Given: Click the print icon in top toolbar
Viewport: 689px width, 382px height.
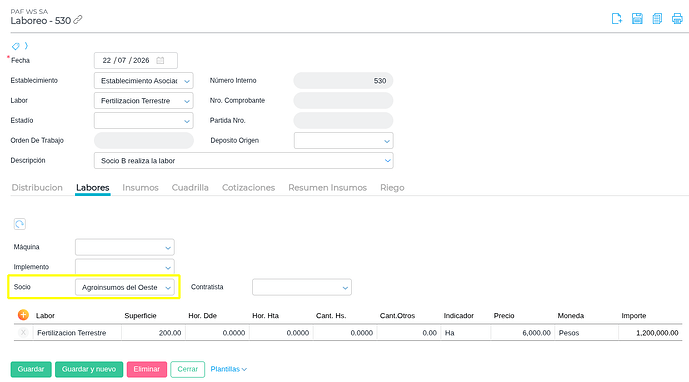Looking at the screenshot, I should click(677, 18).
